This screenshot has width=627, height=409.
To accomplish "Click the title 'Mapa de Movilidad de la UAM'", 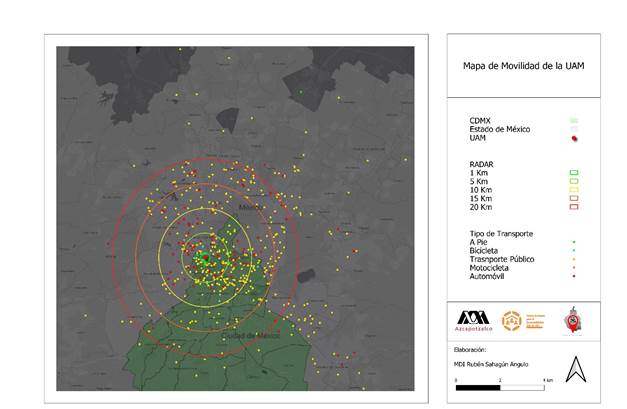I will (523, 66).
